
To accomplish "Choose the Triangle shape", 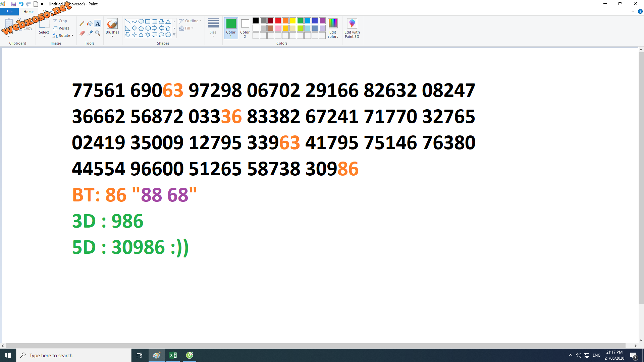I will (168, 21).
